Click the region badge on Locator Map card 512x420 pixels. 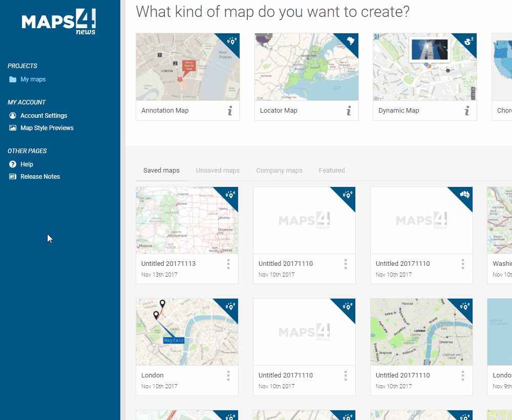[351, 41]
